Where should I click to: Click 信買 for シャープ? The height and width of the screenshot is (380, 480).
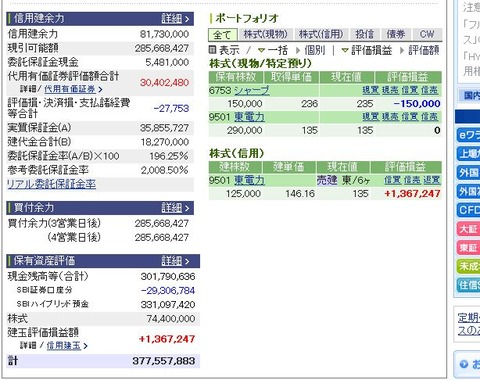410,90
